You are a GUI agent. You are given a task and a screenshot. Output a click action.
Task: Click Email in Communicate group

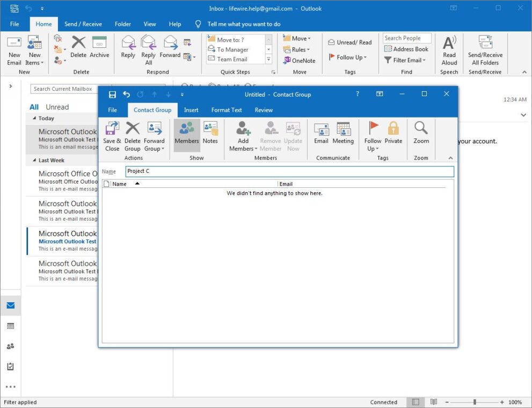pos(321,133)
